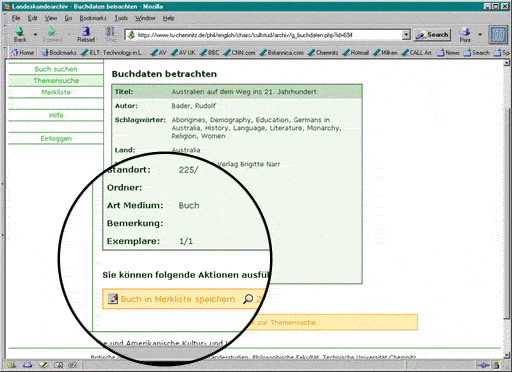Click the title 'Australien auf dem Weg ins 21. Jahrhundert'
Screen dimensions: 512x372
pos(244,92)
